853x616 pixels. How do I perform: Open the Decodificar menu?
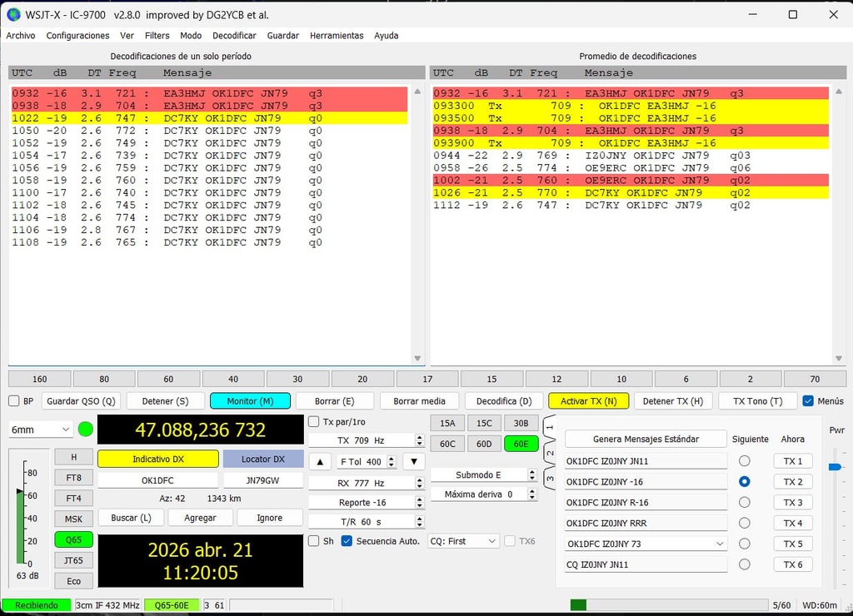tap(234, 35)
